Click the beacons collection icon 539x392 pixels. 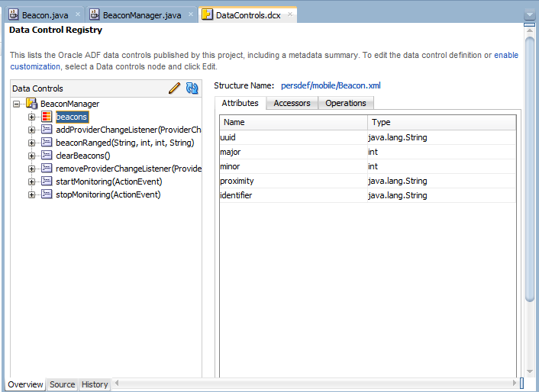point(47,117)
